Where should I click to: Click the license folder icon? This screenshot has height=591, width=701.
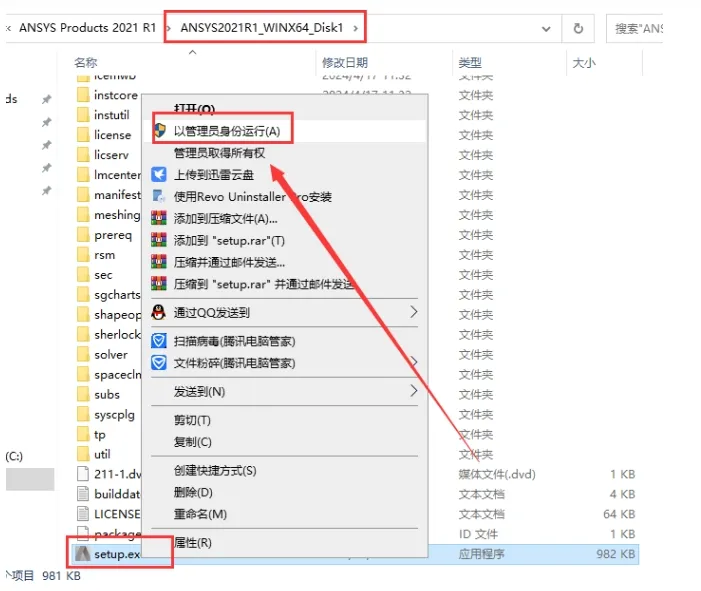(x=83, y=135)
